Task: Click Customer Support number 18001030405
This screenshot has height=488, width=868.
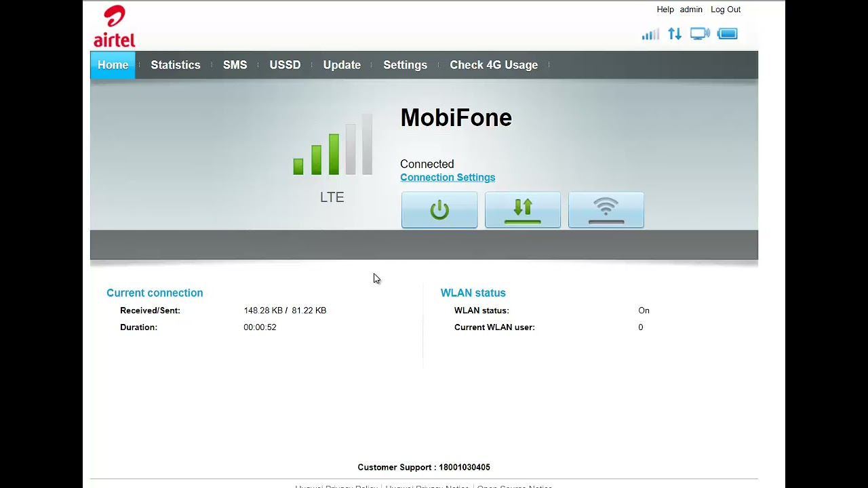Action: click(x=465, y=467)
